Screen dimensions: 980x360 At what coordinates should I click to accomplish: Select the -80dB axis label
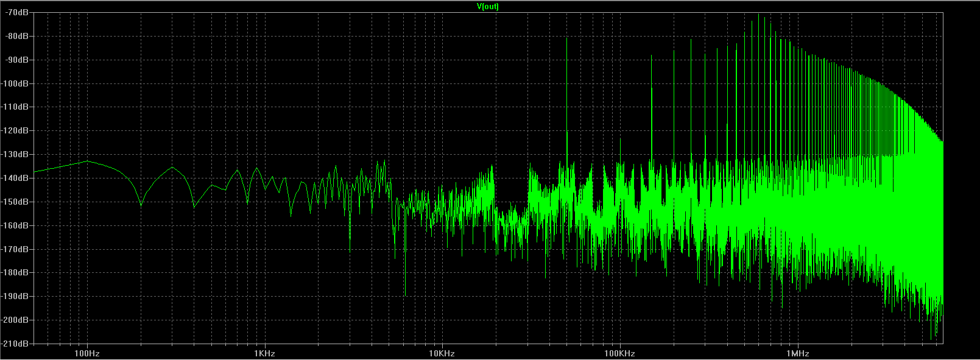click(x=16, y=37)
